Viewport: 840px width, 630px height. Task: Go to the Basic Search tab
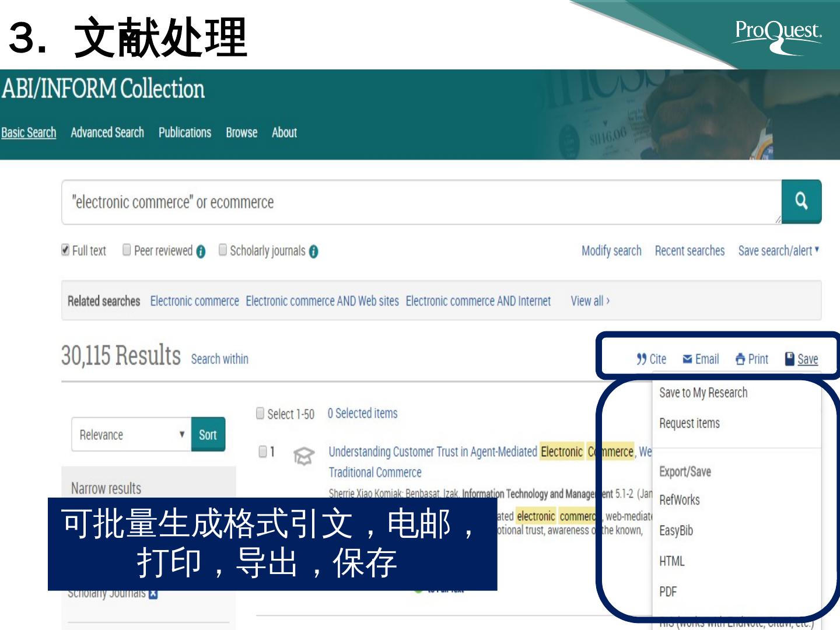(x=29, y=132)
